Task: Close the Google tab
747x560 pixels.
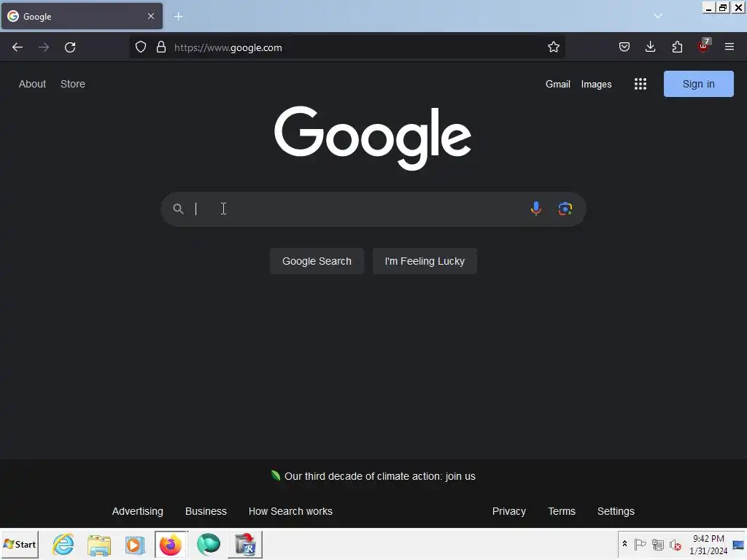Action: click(x=151, y=16)
